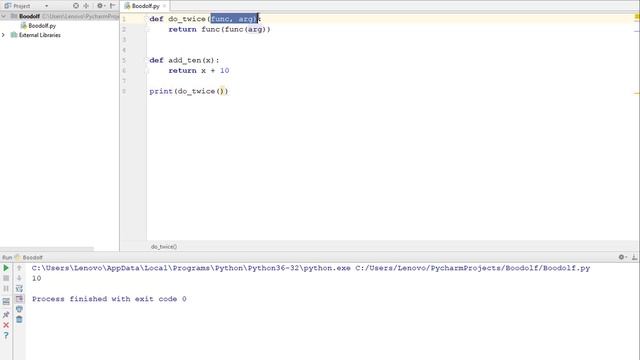Click the inspection indicator at top of the error stripe
Screen dimensions: 640x360
pyautogui.click(x=637, y=17)
